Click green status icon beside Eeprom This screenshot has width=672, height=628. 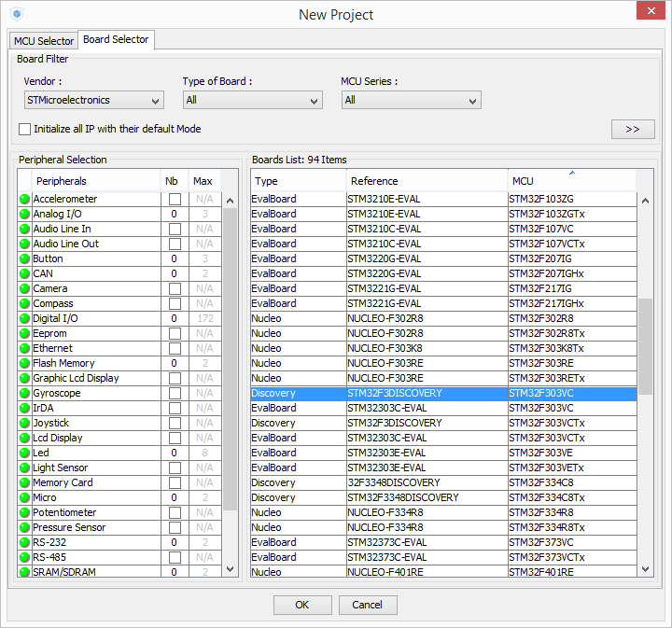(25, 334)
